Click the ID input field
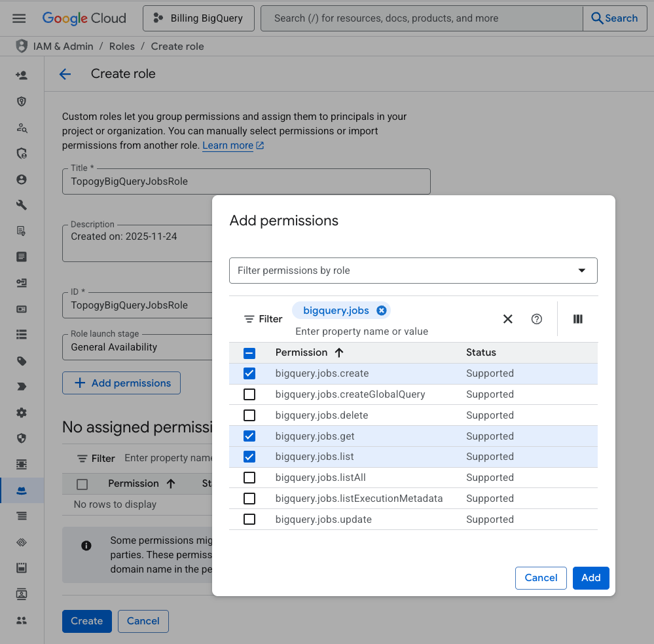The height and width of the screenshot is (644, 654). 137,305
